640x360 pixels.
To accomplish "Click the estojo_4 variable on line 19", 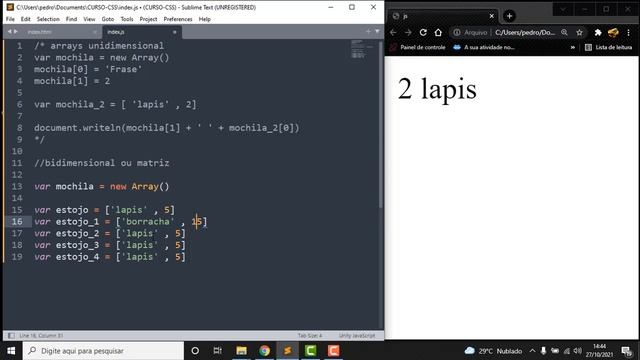I will pyautogui.click(x=78, y=257).
